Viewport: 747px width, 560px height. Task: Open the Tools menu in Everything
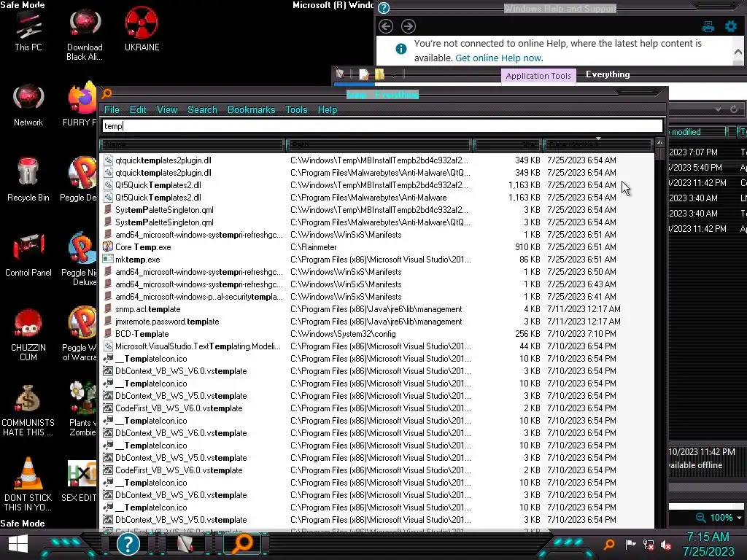click(x=296, y=109)
